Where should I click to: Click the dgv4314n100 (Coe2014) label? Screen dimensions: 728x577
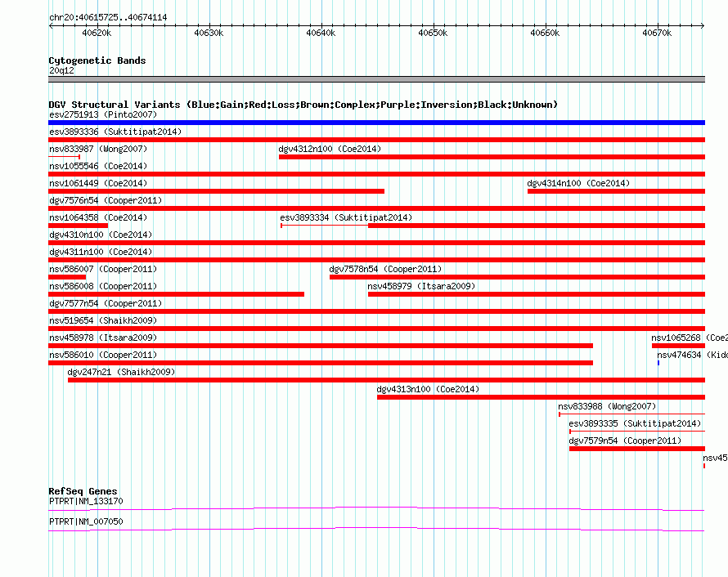pyautogui.click(x=578, y=183)
